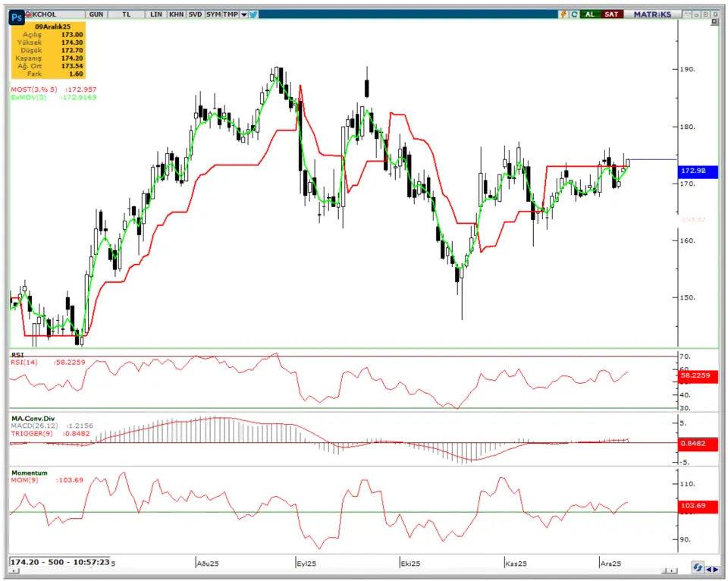Click the Twitter bird icon in the toolbar
Viewport: 728px width, 581px height.
click(253, 14)
